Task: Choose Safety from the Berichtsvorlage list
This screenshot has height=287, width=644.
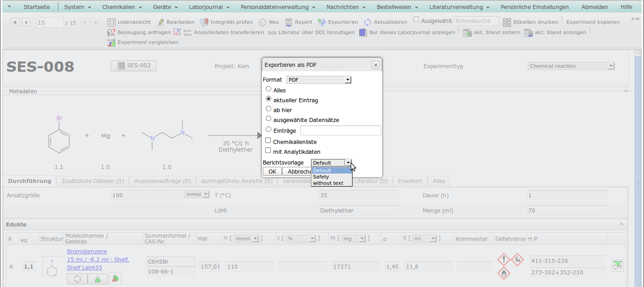Action: [321, 177]
